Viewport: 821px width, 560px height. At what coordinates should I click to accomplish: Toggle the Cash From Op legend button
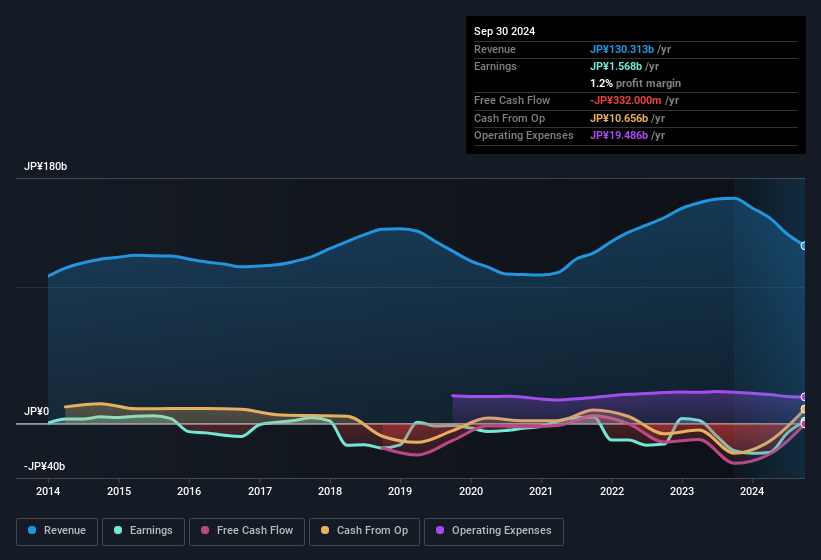click(x=364, y=531)
